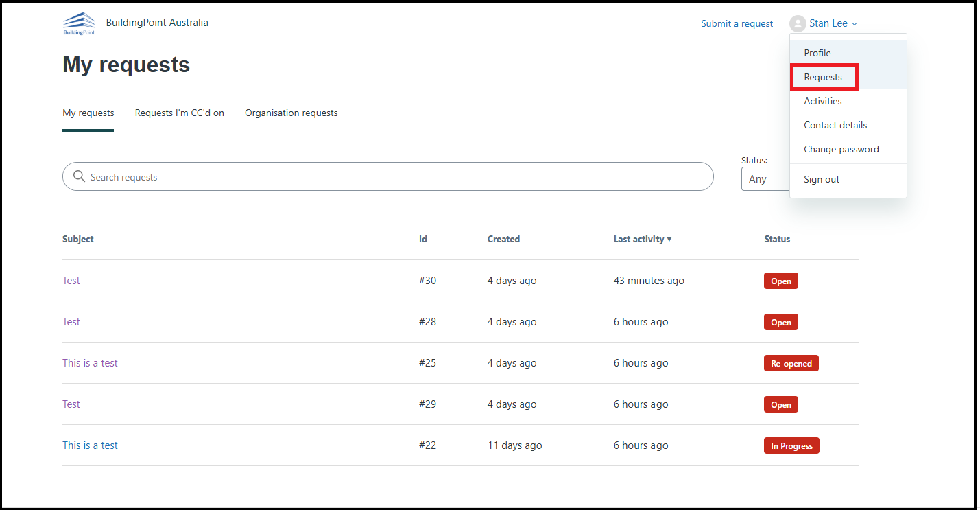Image resolution: width=980 pixels, height=510 pixels.
Task: Click the user avatar next to Stan Lee
Action: tap(797, 23)
